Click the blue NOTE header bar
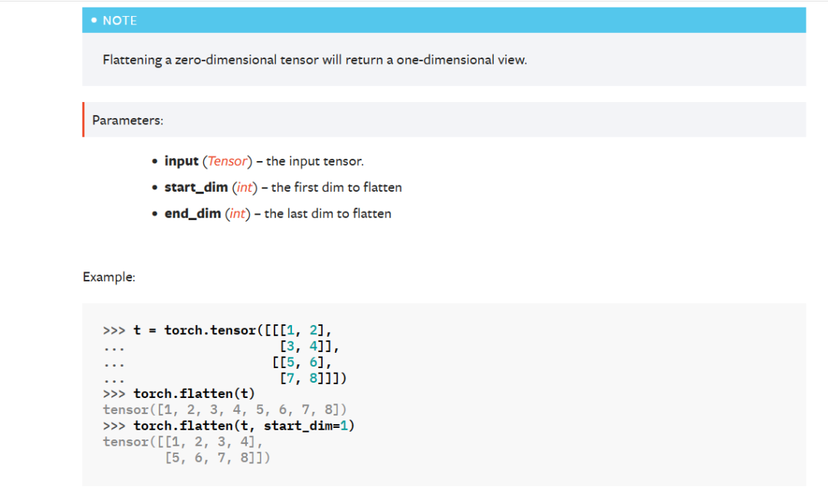Screen dimensions: 828x500 point(443,20)
